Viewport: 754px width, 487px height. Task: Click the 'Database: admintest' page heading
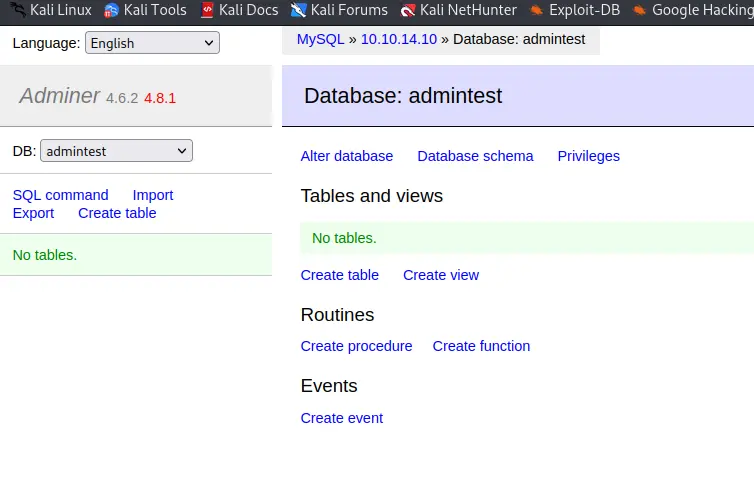click(x=403, y=96)
